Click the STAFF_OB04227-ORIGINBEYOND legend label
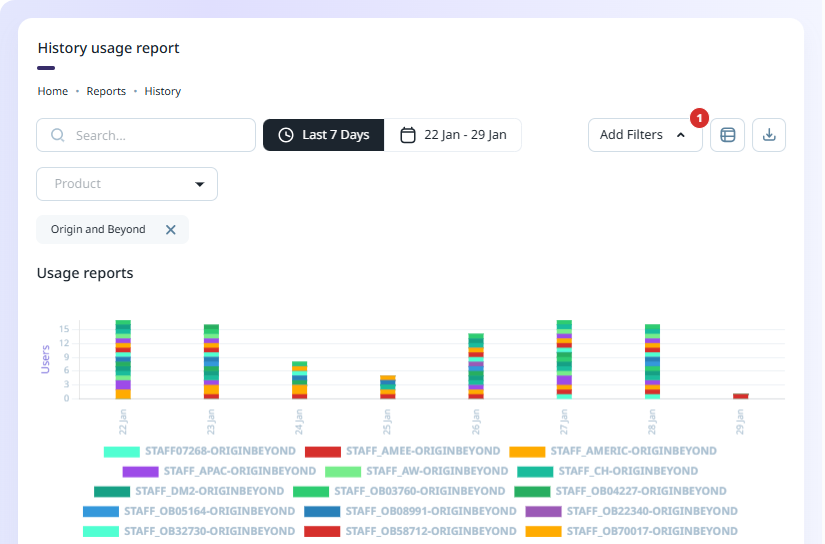 pos(641,491)
